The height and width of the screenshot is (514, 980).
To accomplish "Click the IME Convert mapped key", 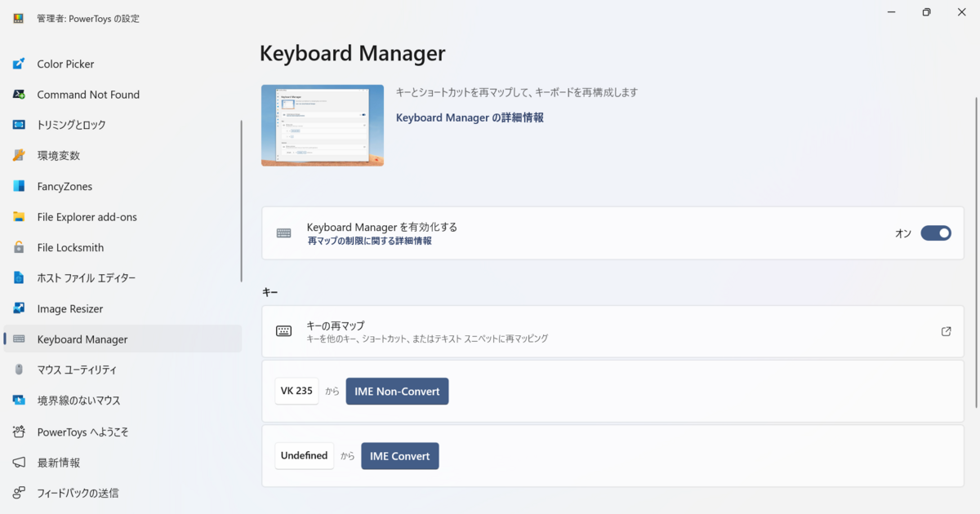I will click(400, 455).
